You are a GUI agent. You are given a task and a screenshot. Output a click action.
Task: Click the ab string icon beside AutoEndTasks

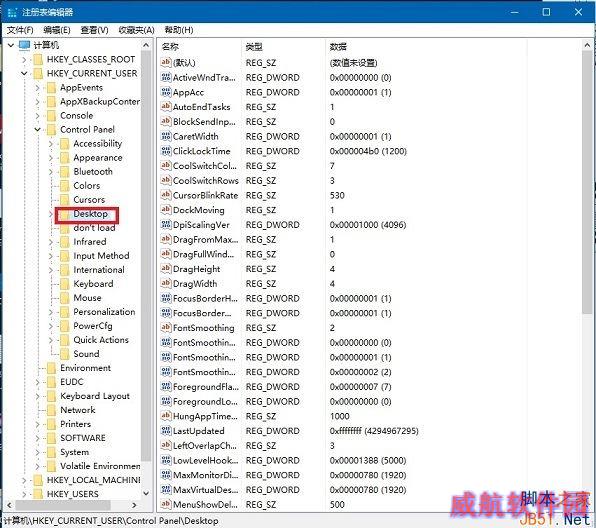pyautogui.click(x=166, y=107)
